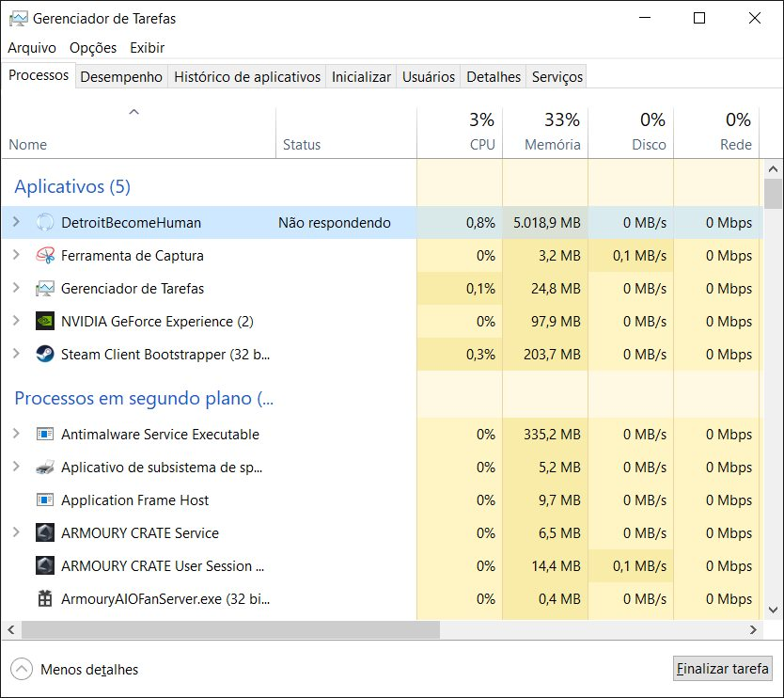Select the ArmouryAIOFanServer.exe row name

[165, 599]
